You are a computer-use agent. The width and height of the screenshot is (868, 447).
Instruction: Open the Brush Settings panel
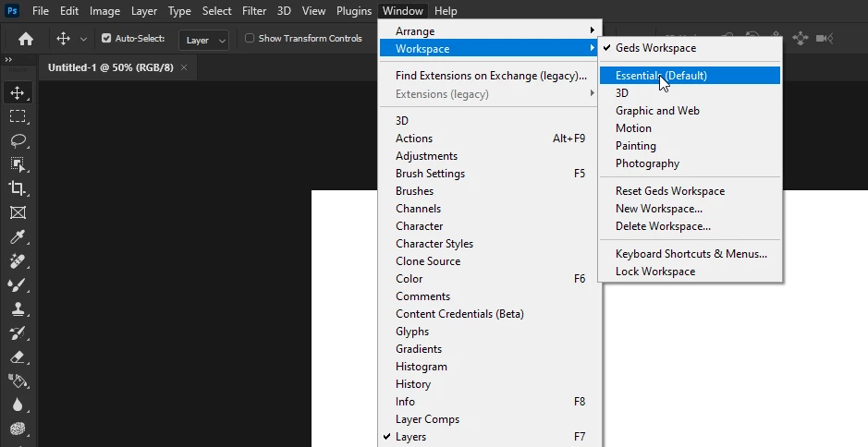pyautogui.click(x=490, y=174)
